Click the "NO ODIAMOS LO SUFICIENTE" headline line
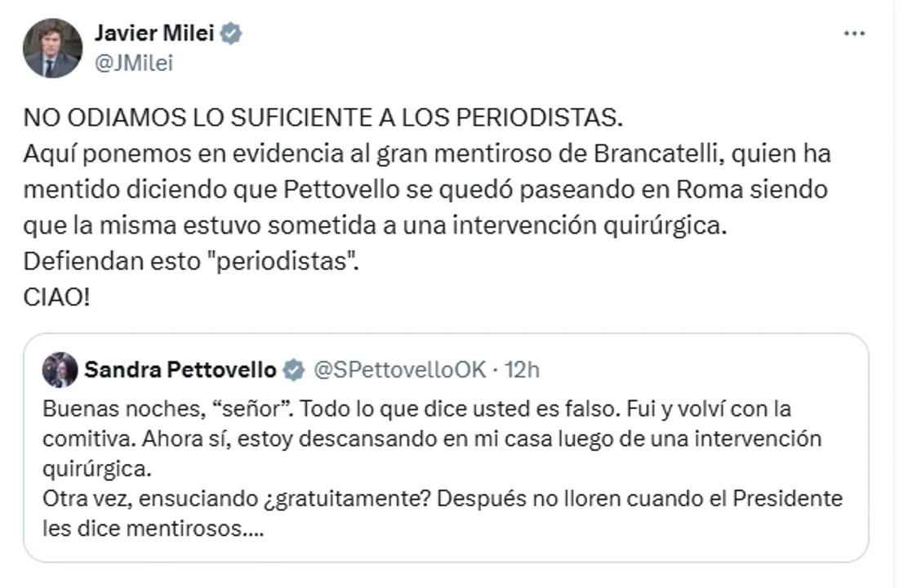The height and width of the screenshot is (588, 917). [323, 118]
